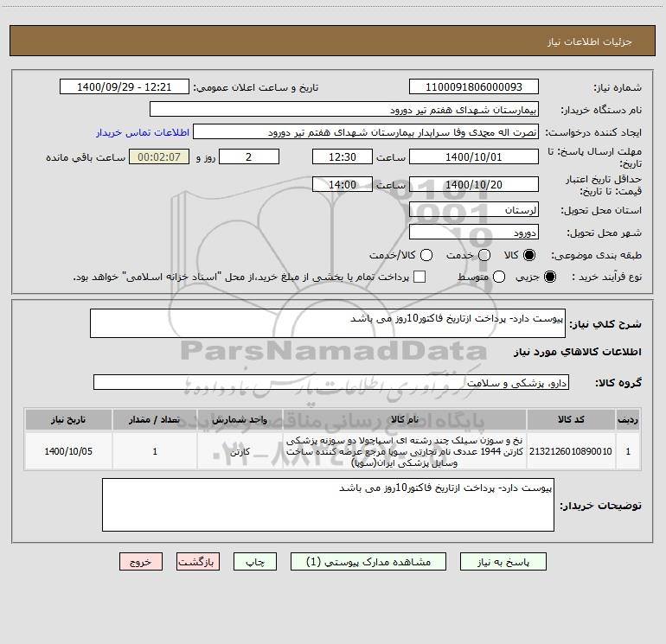Click the response deadline date 1400/10/01 field
The image size is (666, 644).
pos(474,156)
